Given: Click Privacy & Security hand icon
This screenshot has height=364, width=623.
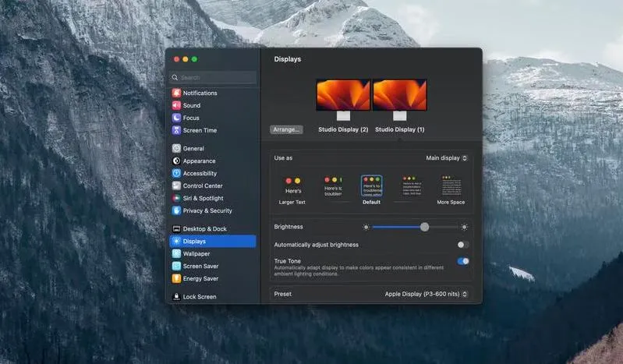Looking at the screenshot, I should pos(176,210).
